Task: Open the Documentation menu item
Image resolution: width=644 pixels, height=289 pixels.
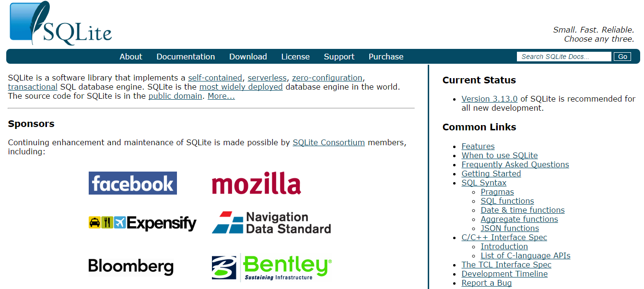Action: coord(186,57)
